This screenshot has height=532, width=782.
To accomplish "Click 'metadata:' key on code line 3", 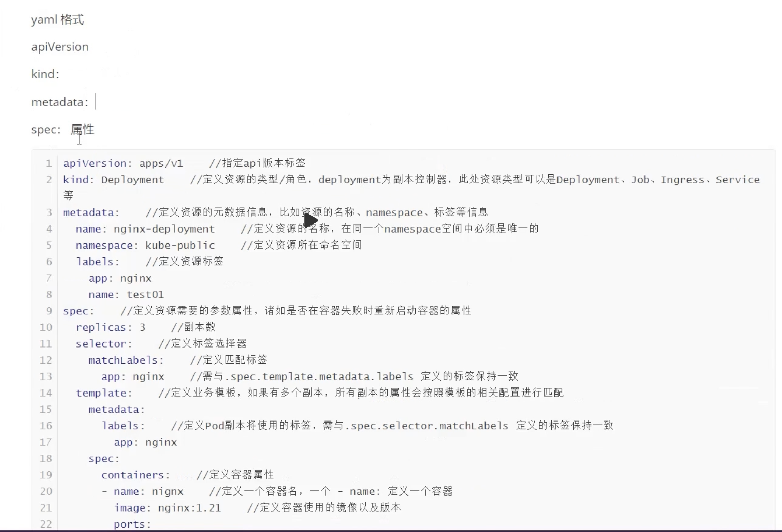I will (x=91, y=212).
